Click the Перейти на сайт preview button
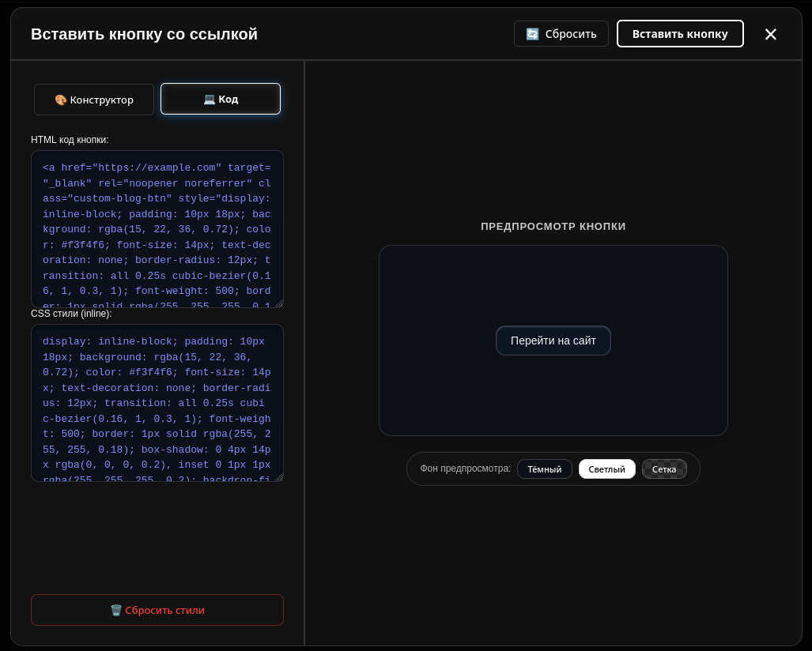This screenshot has width=812, height=651. [553, 341]
